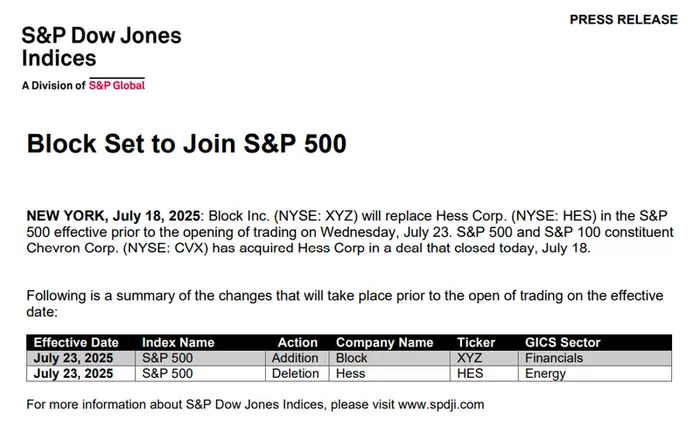Click the bold NEW YORK, July 18, 2025 dateline

pyautogui.click(x=113, y=217)
